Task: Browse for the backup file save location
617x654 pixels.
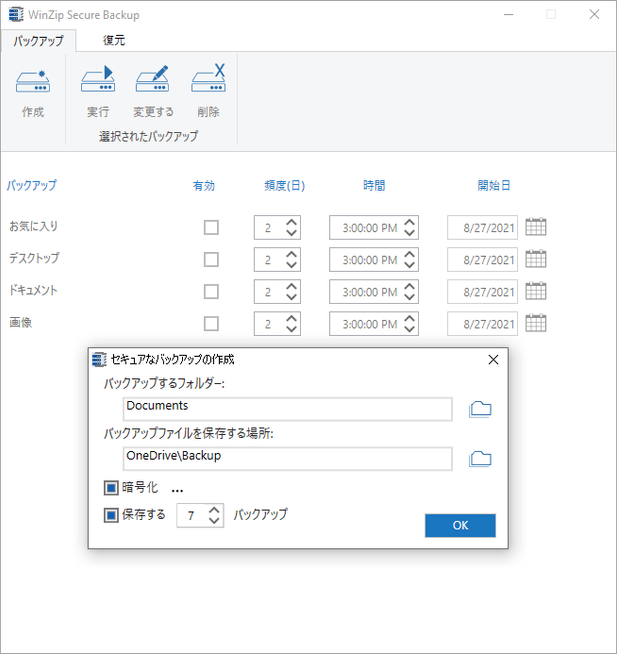Action: coord(480,459)
